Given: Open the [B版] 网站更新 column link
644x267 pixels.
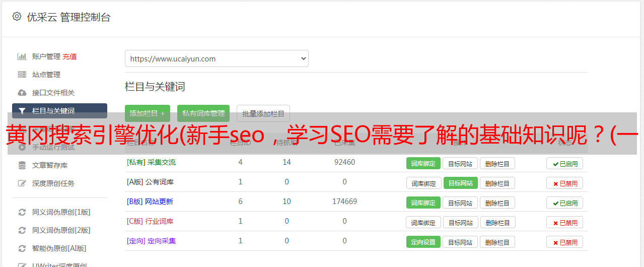Looking at the screenshot, I should 150,202.
